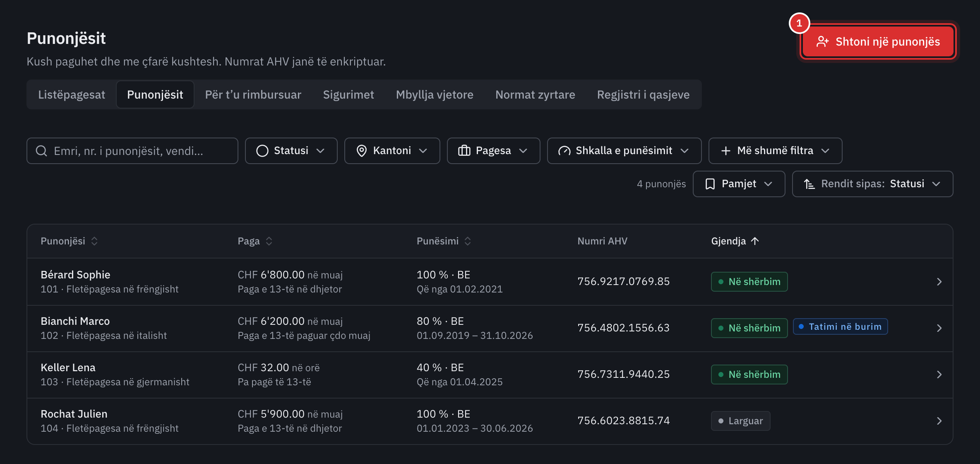980x464 pixels.
Task: Open Rochat Julien row chevron arrow
Action: [x=939, y=421]
